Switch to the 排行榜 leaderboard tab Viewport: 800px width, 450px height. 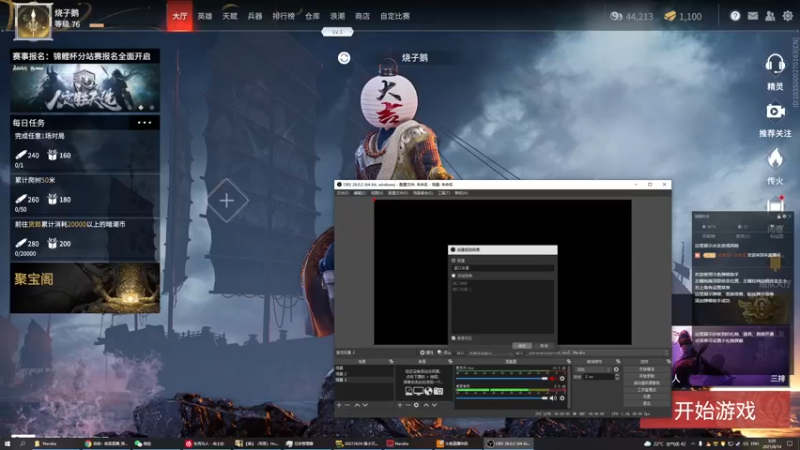point(284,16)
